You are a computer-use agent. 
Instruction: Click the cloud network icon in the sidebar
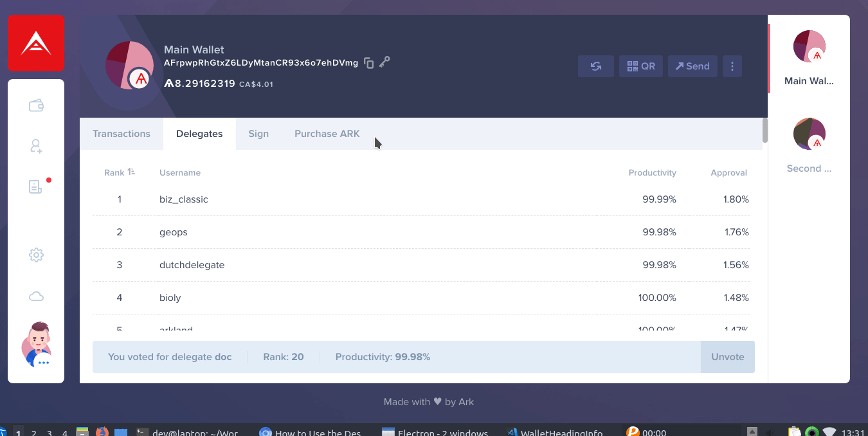(x=36, y=296)
